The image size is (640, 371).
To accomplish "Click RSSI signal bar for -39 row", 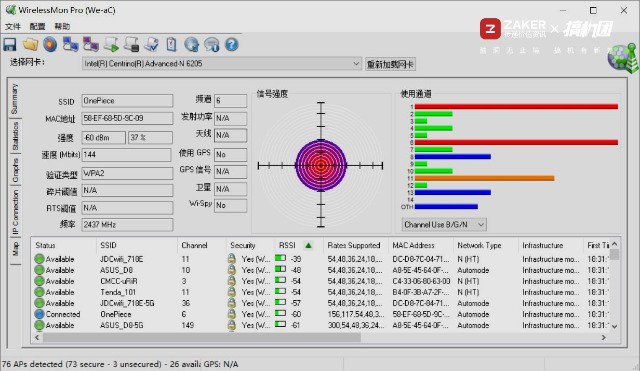I will (x=280, y=258).
